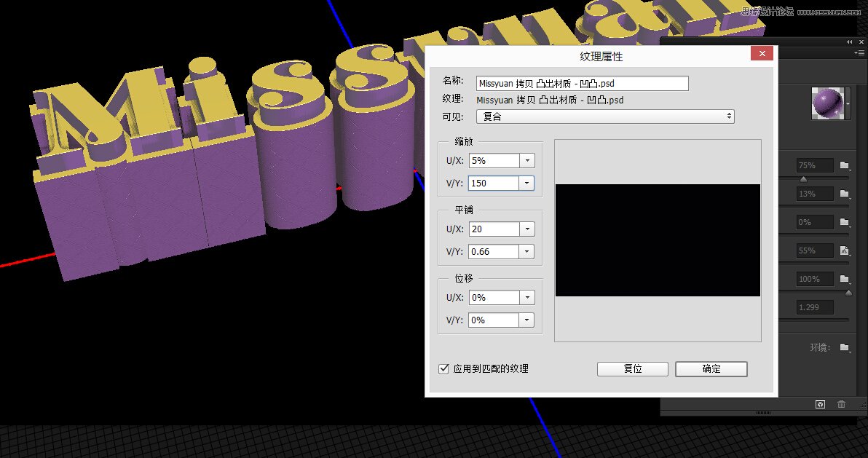Open the texture folder icon beside the 75% field
The image size is (868, 458).
(x=845, y=165)
